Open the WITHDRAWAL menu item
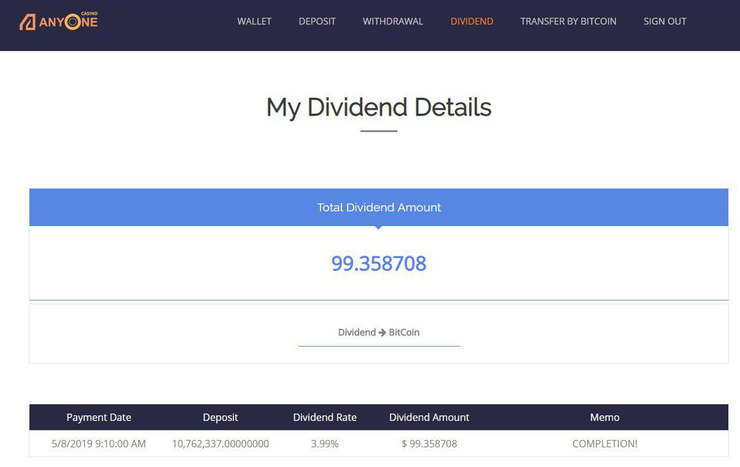The width and height of the screenshot is (740, 467). point(393,21)
